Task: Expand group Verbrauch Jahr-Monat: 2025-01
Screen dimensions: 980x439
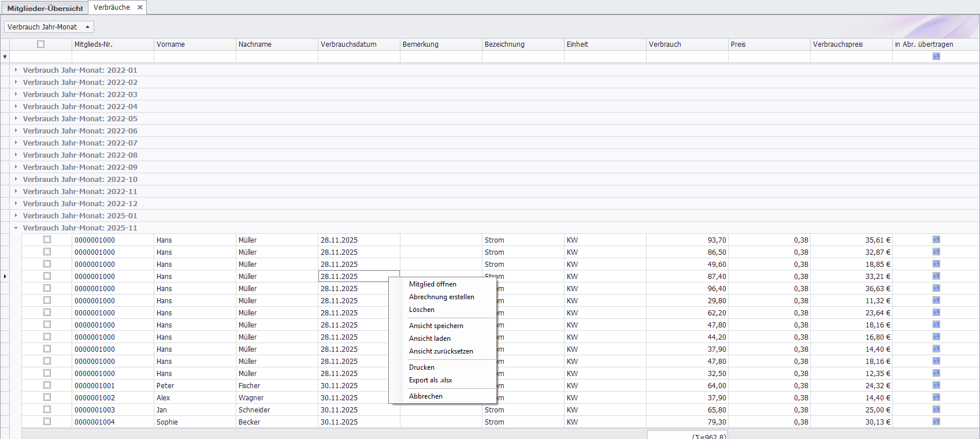Action: pos(16,215)
